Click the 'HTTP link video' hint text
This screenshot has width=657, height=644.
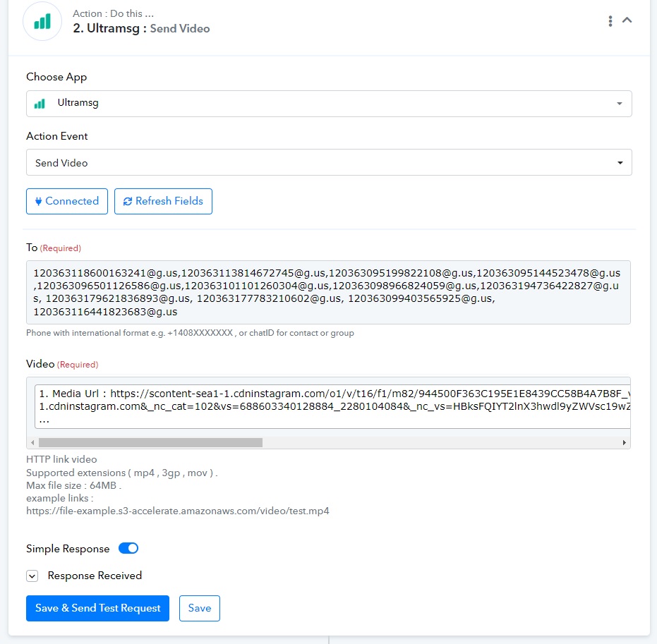pyautogui.click(x=61, y=460)
